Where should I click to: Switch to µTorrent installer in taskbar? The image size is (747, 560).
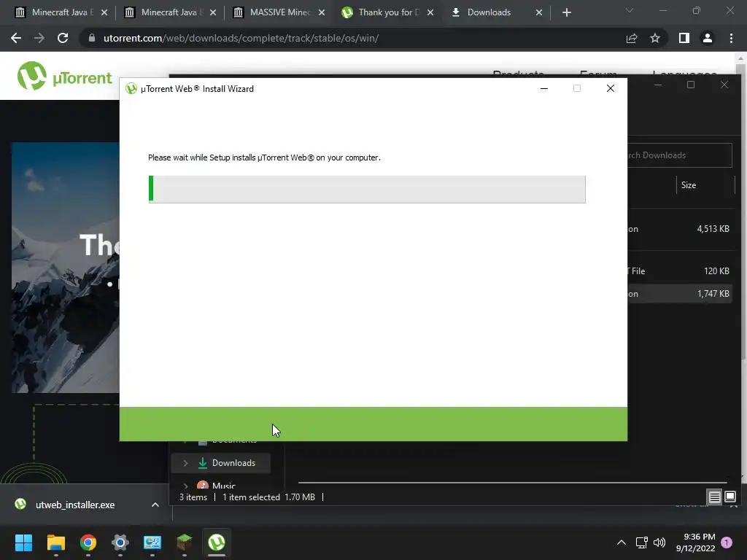point(216,542)
